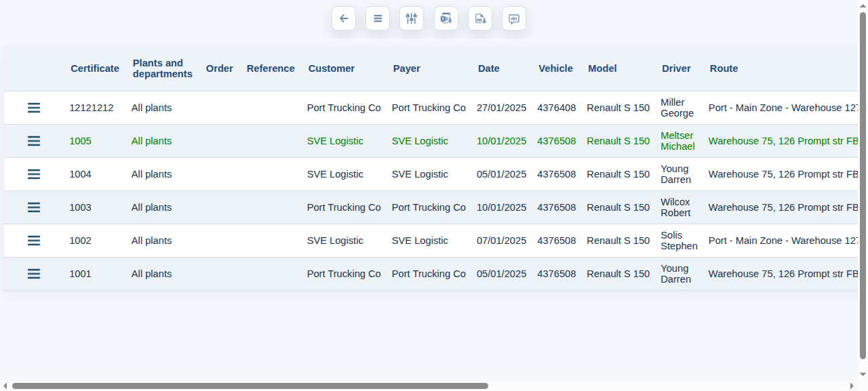The image size is (868, 391).
Task: Click driver Solis Stephen
Action: pos(679,241)
